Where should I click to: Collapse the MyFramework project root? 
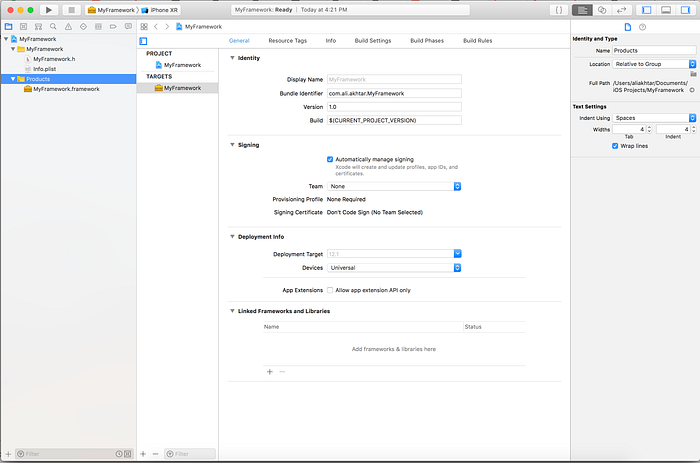(6, 39)
